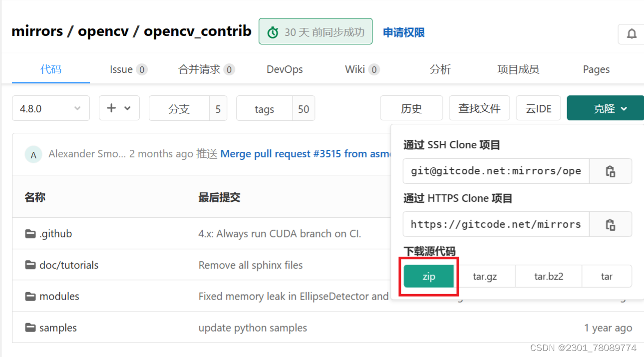Open the 4.8.0 branch selector
Image resolution: width=644 pixels, height=357 pixels.
(x=50, y=108)
